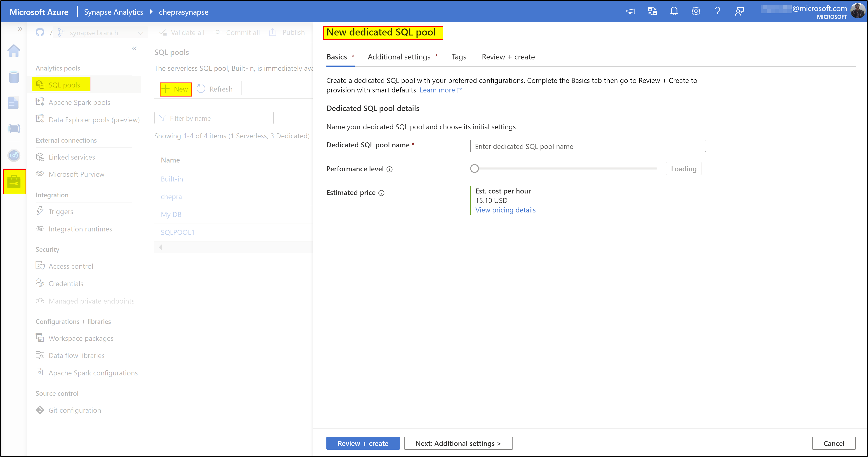Screen dimensions: 868x457
Task: Switch to the Review + create tab
Action: (508, 57)
